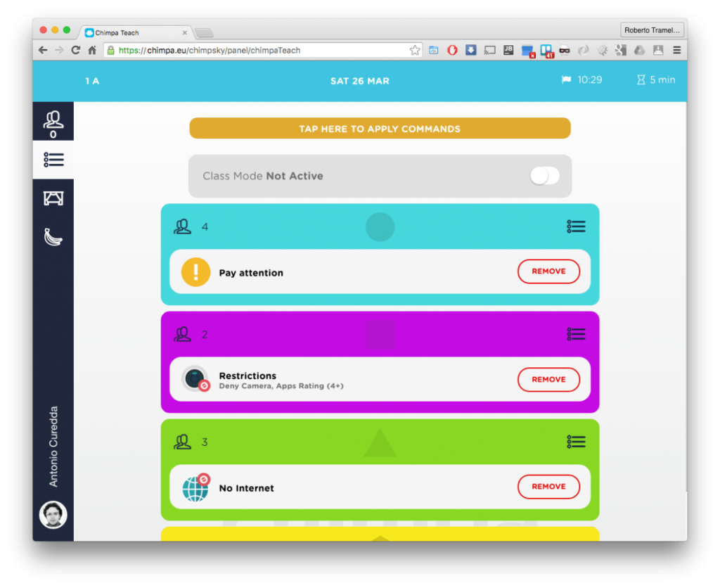Image resolution: width=720 pixels, height=588 pixels.
Task: Click the students icon of group 2
Action: click(182, 334)
